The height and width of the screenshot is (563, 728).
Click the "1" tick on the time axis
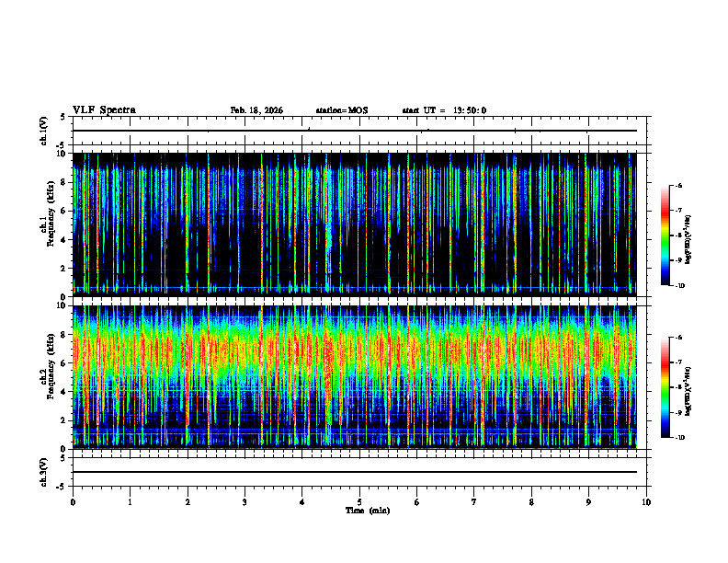click(131, 502)
